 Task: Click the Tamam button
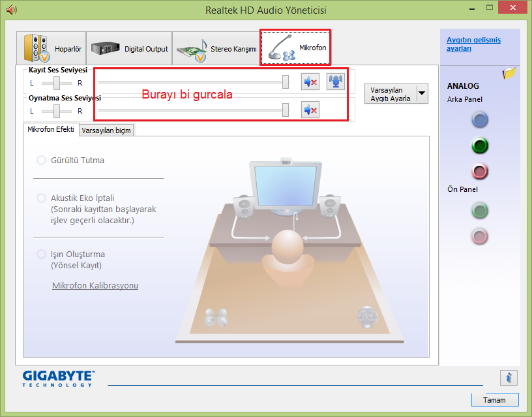[495, 400]
